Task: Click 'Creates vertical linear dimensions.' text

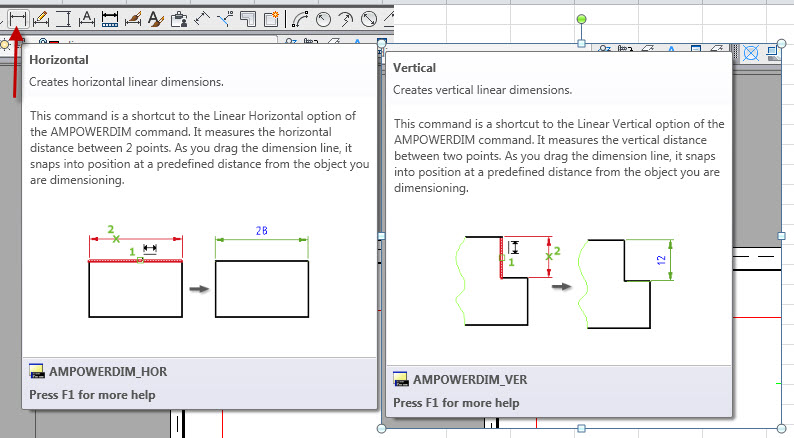Action: point(483,90)
